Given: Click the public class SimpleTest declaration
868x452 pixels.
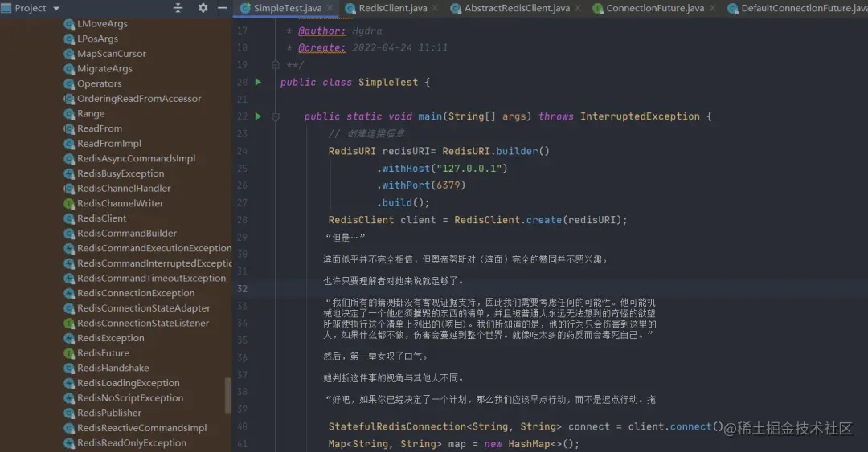Looking at the screenshot, I should 355,82.
